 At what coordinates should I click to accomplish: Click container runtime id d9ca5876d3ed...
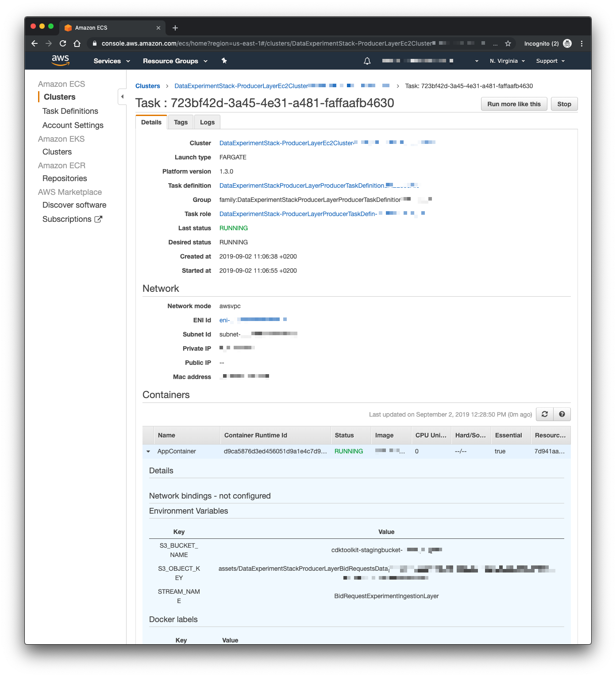coord(275,451)
